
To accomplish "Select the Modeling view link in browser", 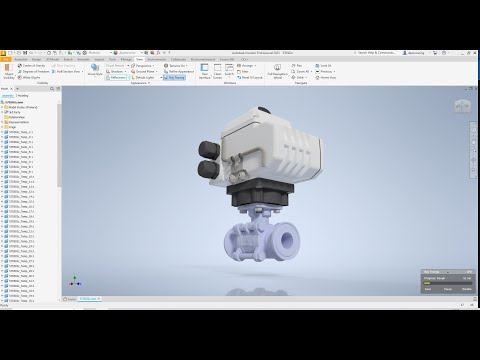I will click(23, 96).
